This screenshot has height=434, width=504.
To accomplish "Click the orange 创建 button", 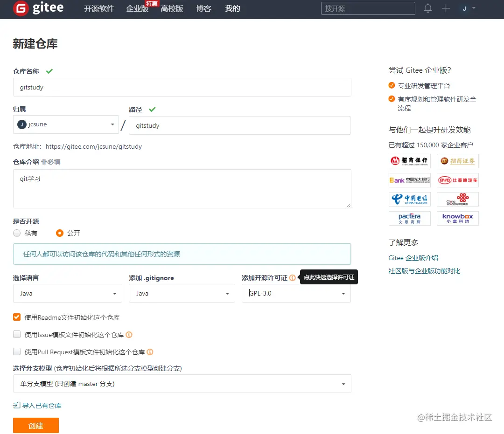I will coord(35,426).
